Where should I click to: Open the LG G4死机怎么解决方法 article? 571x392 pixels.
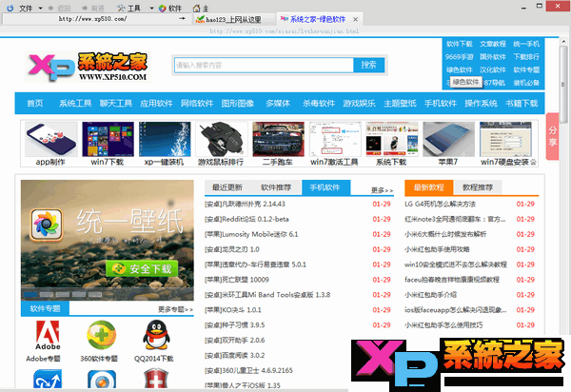click(440, 204)
